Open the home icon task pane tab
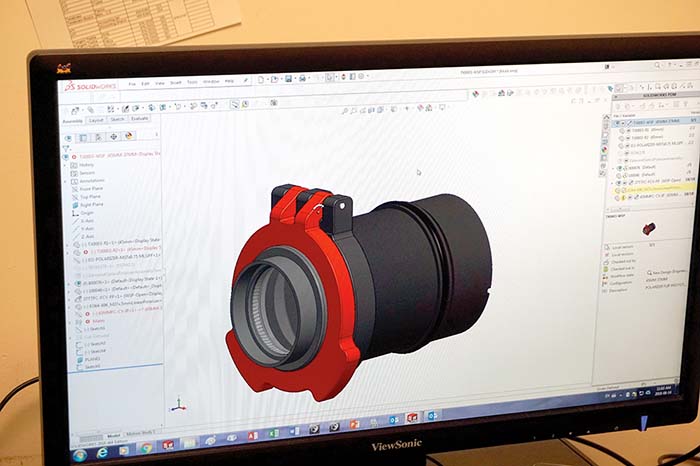The height and width of the screenshot is (466, 700). (606, 118)
